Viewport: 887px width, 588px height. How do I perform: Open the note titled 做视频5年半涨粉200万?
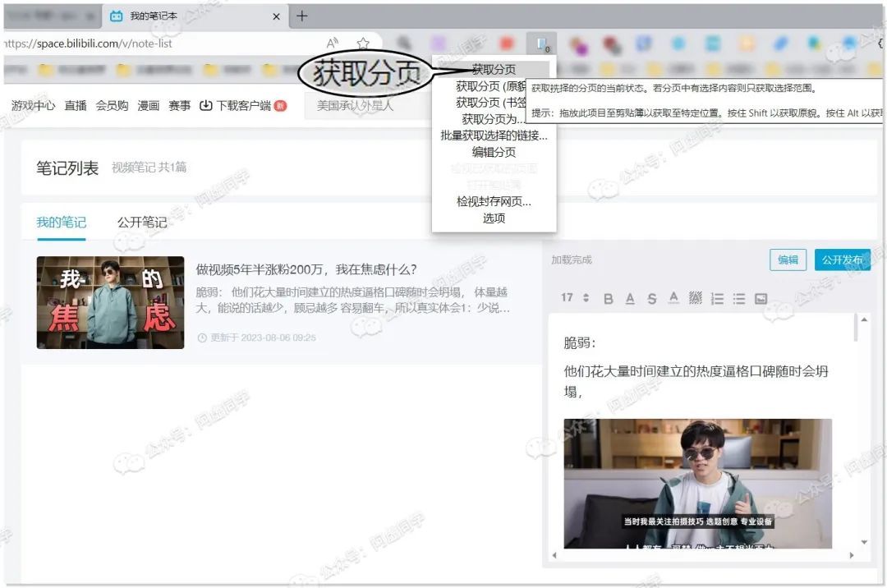[306, 269]
